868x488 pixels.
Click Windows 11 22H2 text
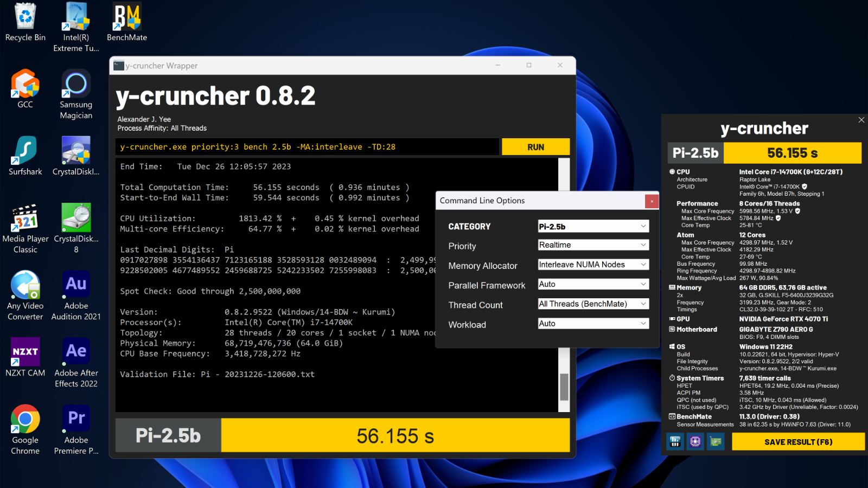(x=765, y=346)
